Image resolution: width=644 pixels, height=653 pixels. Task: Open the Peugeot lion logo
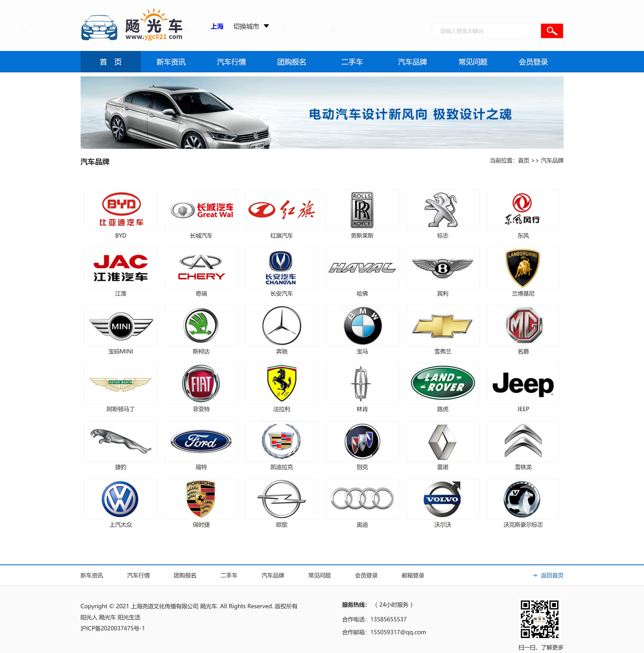click(443, 210)
